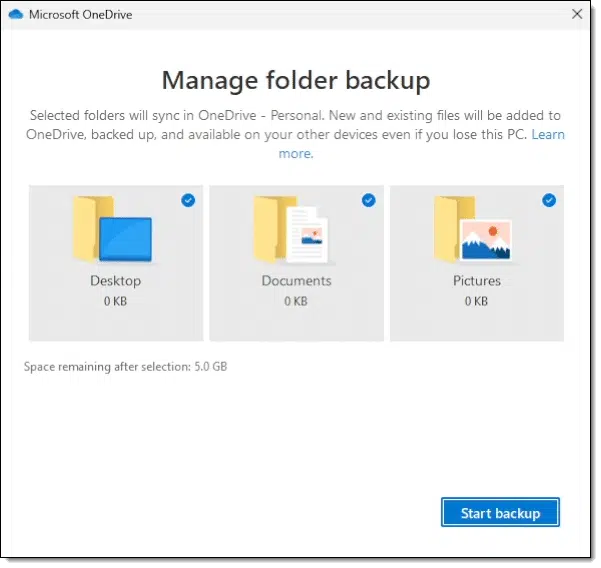
Task: Click the Microsoft OneDrive title text
Action: coord(80,15)
